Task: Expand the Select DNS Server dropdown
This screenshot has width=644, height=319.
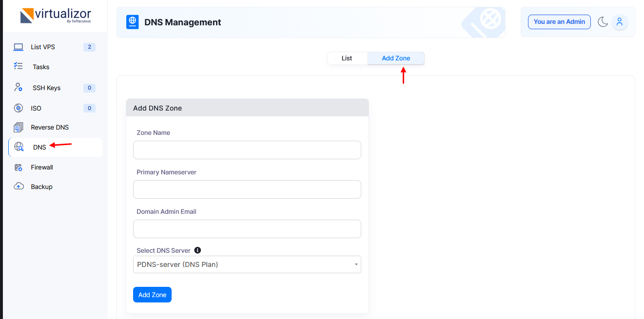Action: (x=247, y=264)
